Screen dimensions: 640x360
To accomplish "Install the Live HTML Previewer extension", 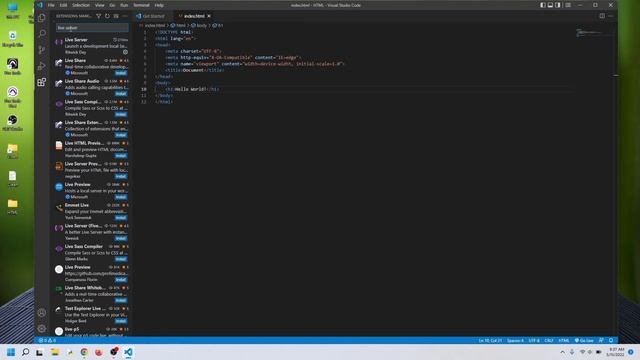I will [x=121, y=156].
